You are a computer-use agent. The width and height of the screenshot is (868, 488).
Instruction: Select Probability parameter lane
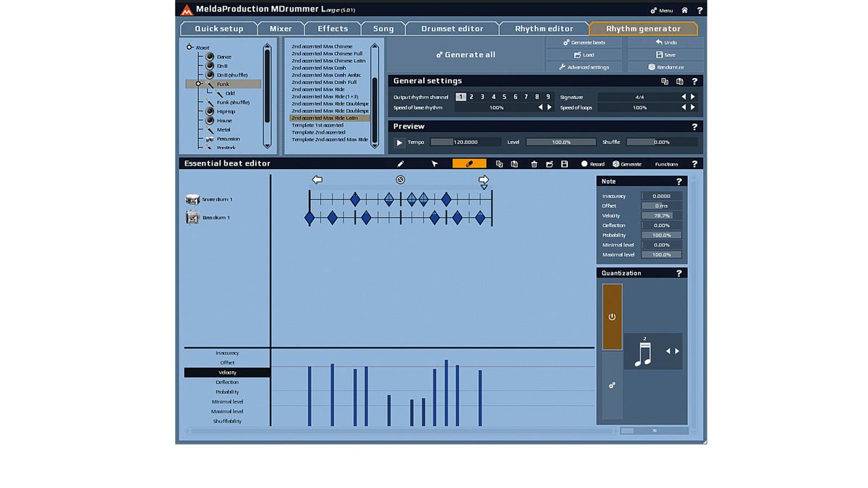coord(227,392)
